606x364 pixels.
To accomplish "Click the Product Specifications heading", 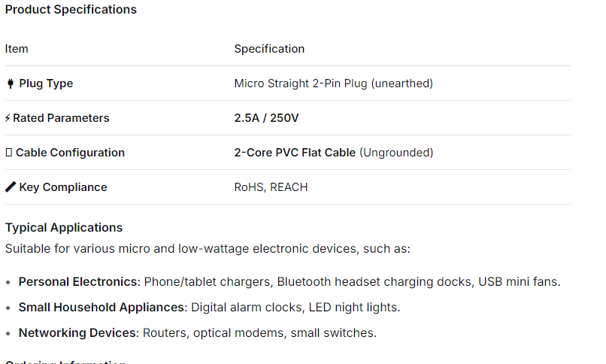I will coord(71,10).
